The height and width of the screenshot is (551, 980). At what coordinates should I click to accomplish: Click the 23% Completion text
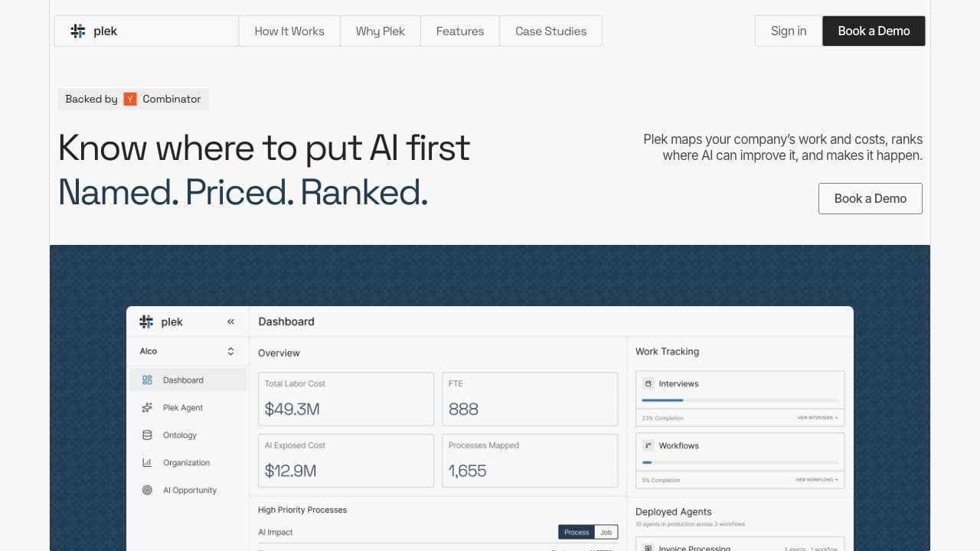click(x=663, y=418)
